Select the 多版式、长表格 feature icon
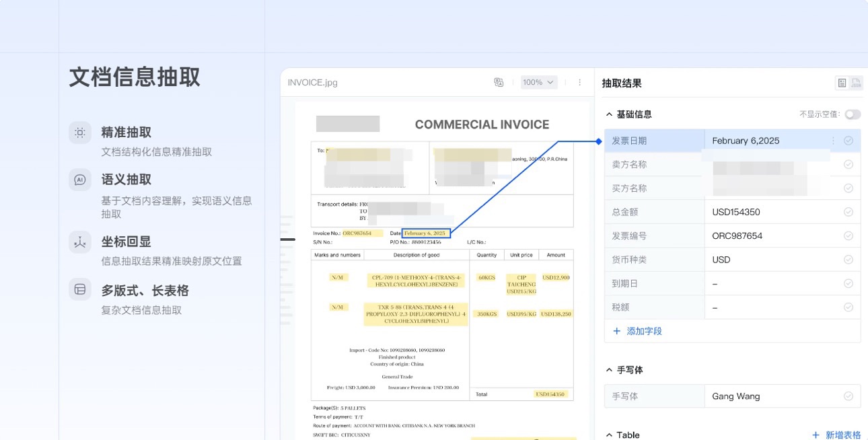The width and height of the screenshot is (868, 440). click(80, 290)
